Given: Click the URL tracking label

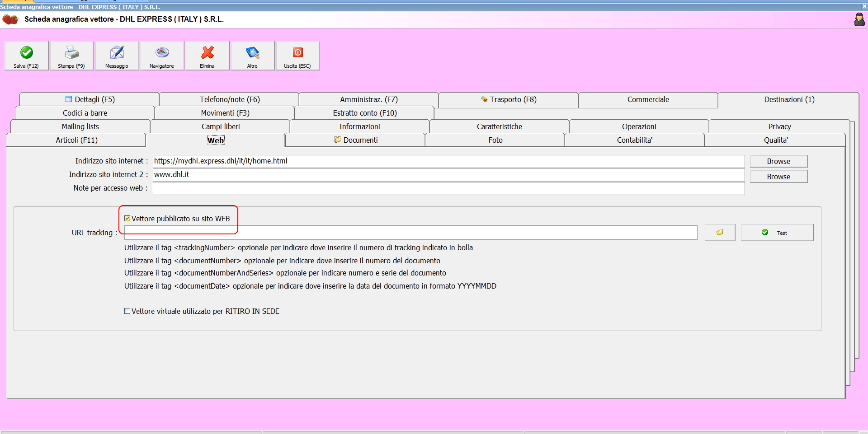Looking at the screenshot, I should [x=94, y=233].
